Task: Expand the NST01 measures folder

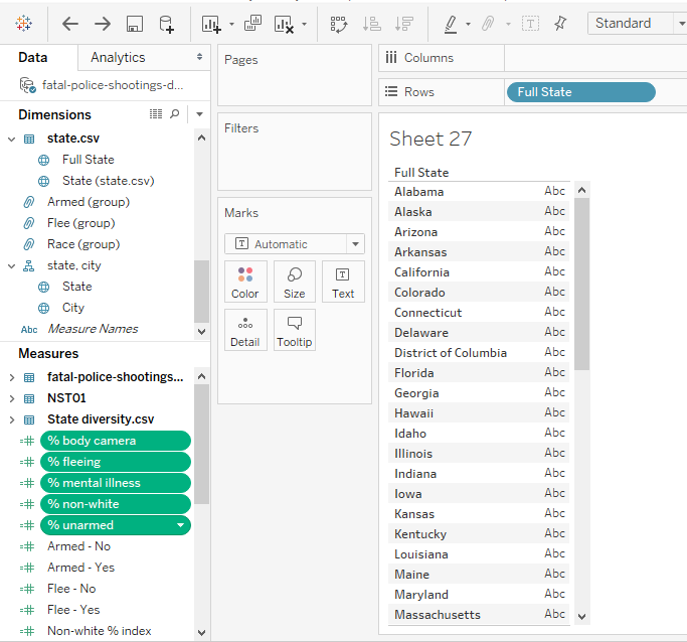Action: (x=12, y=398)
